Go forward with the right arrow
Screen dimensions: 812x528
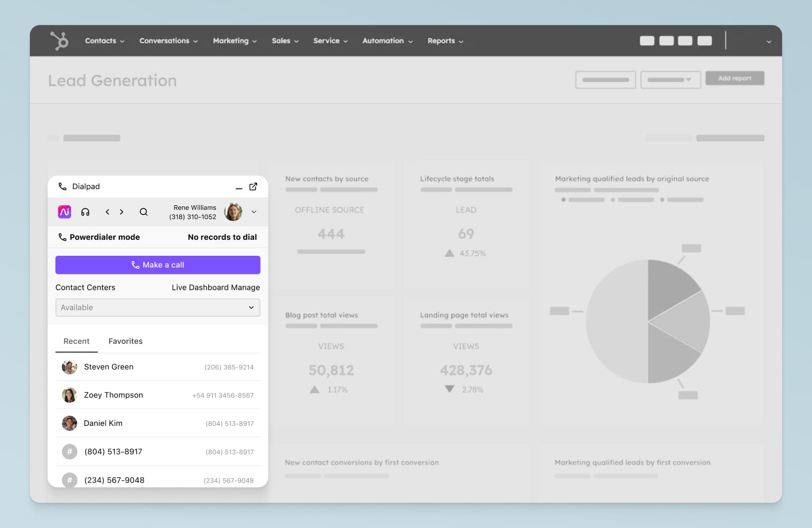(x=122, y=212)
